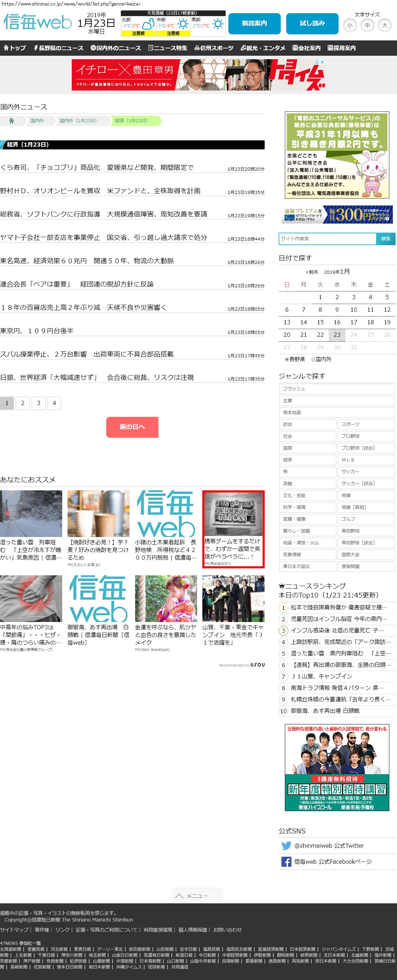Click the 購読案内 button
The image size is (397, 980).
255,24
